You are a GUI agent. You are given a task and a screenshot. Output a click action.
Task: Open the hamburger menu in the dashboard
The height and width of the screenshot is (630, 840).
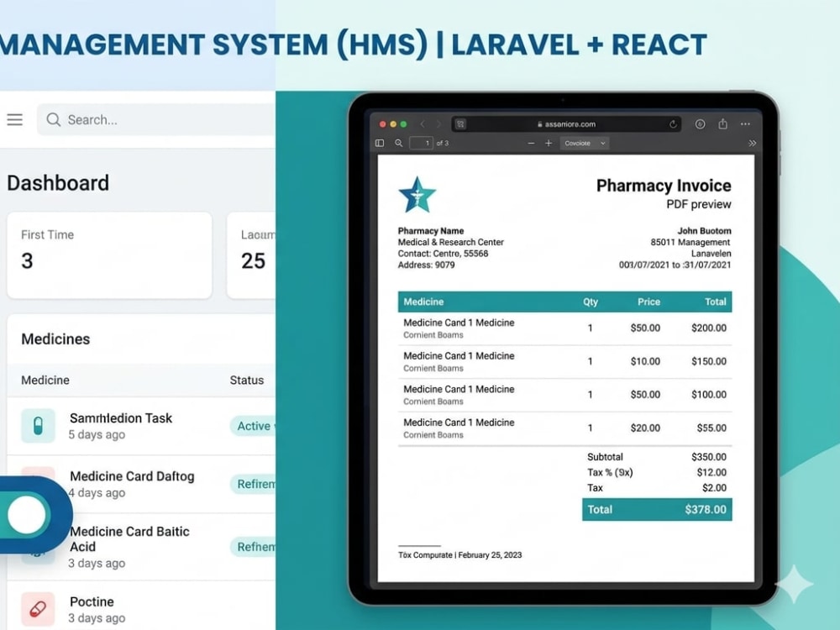14,119
